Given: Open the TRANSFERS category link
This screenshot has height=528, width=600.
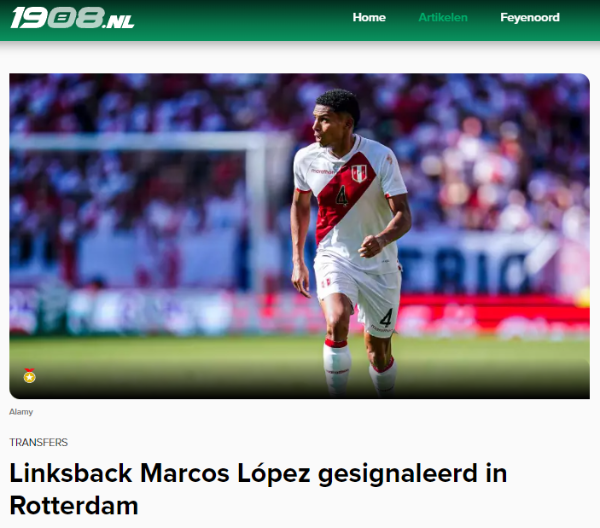Looking at the screenshot, I should click(x=39, y=442).
